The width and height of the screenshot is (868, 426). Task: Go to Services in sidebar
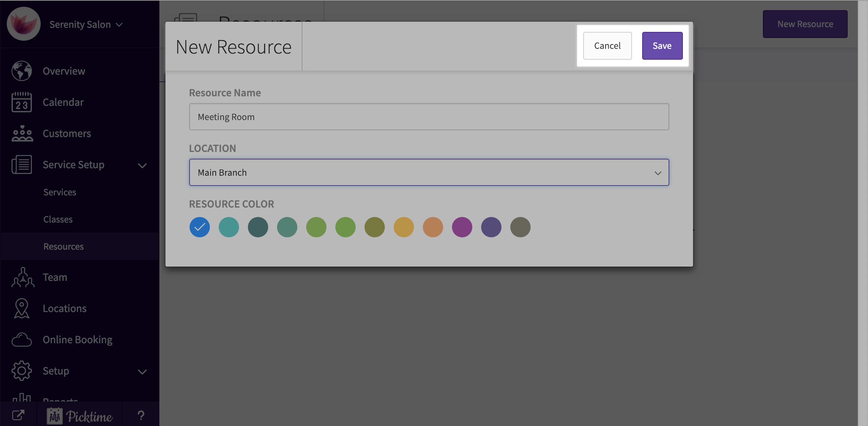click(60, 192)
